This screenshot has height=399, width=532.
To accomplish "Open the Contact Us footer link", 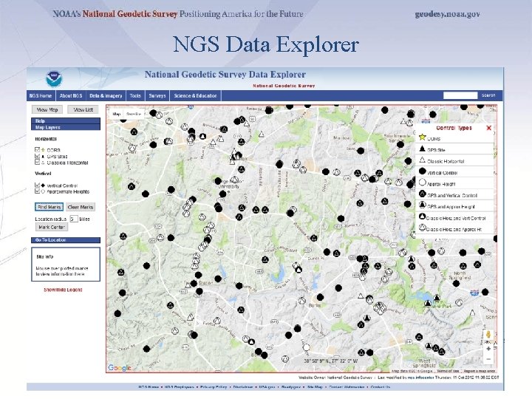I will click(x=381, y=386).
